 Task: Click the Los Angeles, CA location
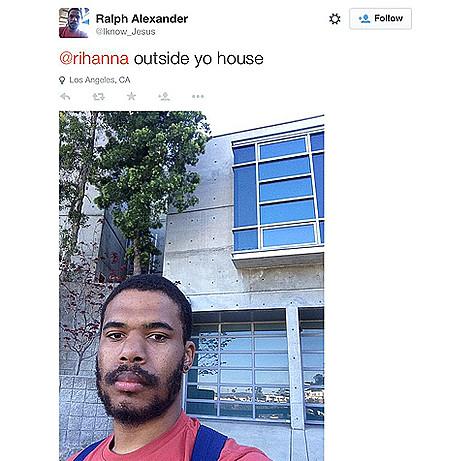click(x=100, y=80)
